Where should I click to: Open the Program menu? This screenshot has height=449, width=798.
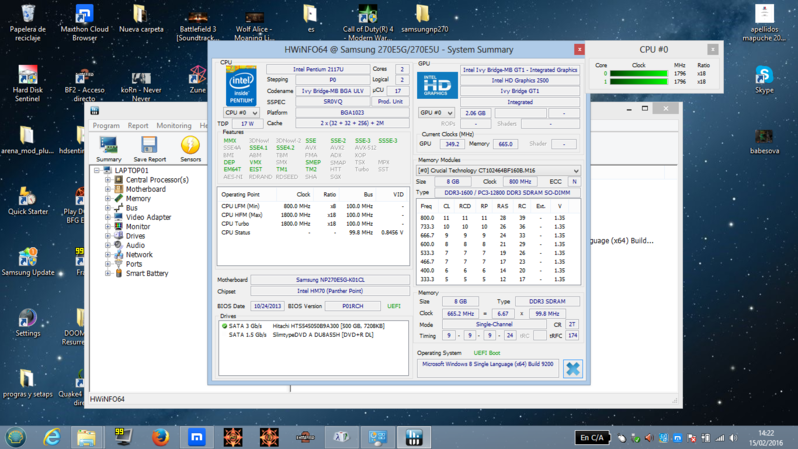pos(106,125)
